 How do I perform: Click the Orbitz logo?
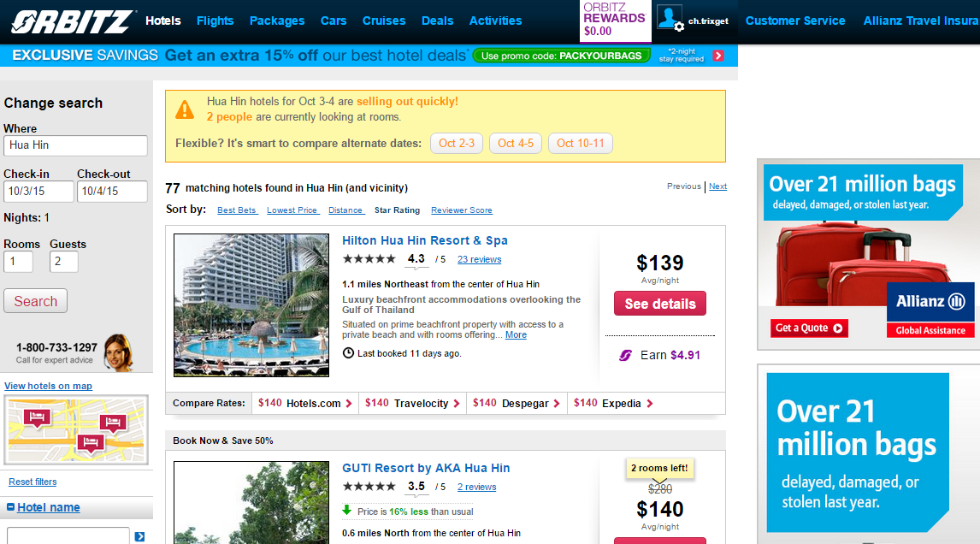pos(73,21)
